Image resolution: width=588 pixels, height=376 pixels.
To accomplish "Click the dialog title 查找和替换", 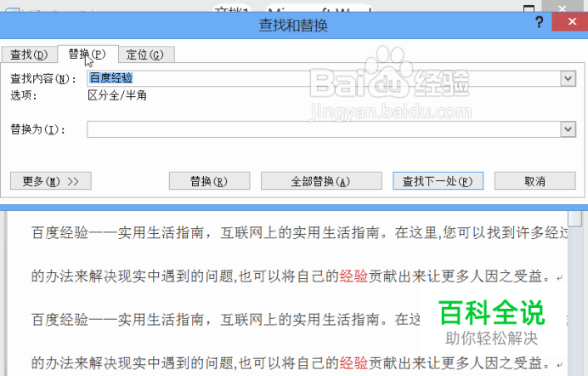I will point(293,26).
